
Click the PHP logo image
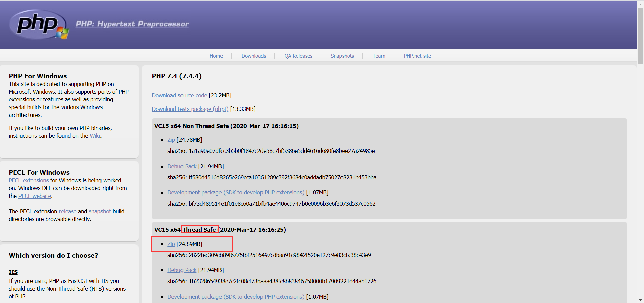click(39, 25)
